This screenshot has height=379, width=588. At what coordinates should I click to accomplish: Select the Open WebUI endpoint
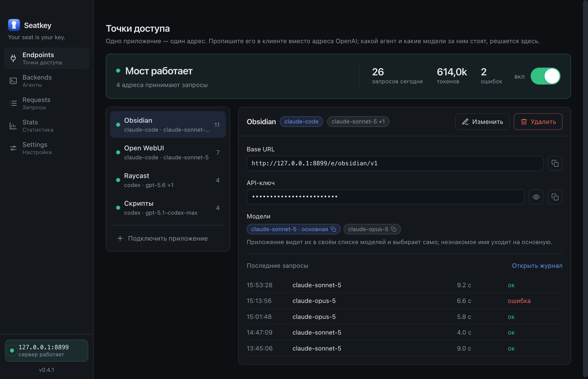(168, 152)
